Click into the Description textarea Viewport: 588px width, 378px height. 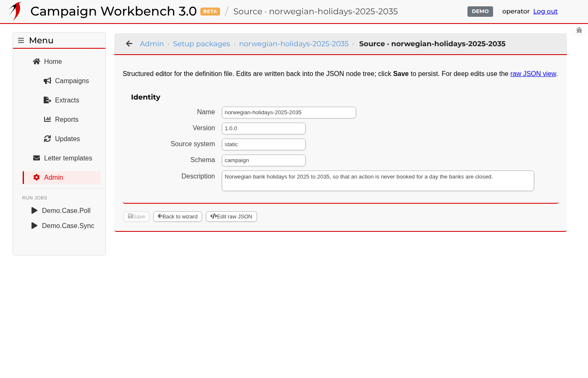point(378,181)
